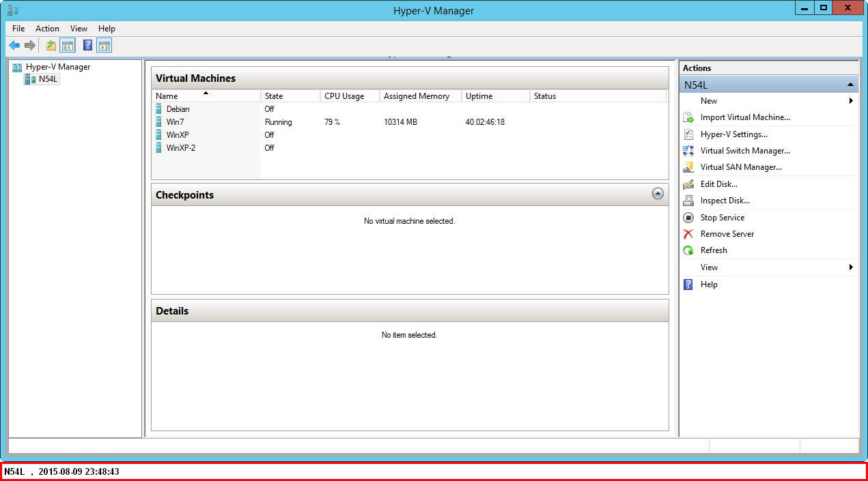Expand the New submenu arrow

point(852,101)
